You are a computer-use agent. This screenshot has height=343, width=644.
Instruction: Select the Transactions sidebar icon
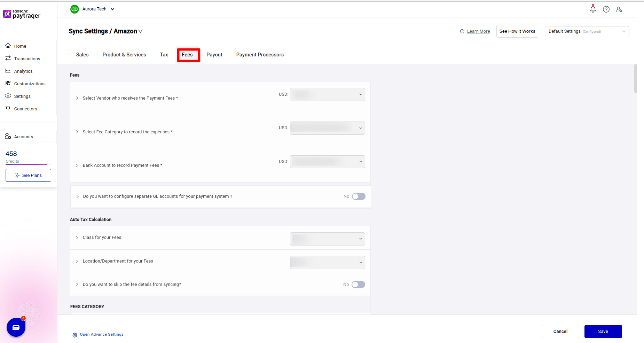[8, 59]
